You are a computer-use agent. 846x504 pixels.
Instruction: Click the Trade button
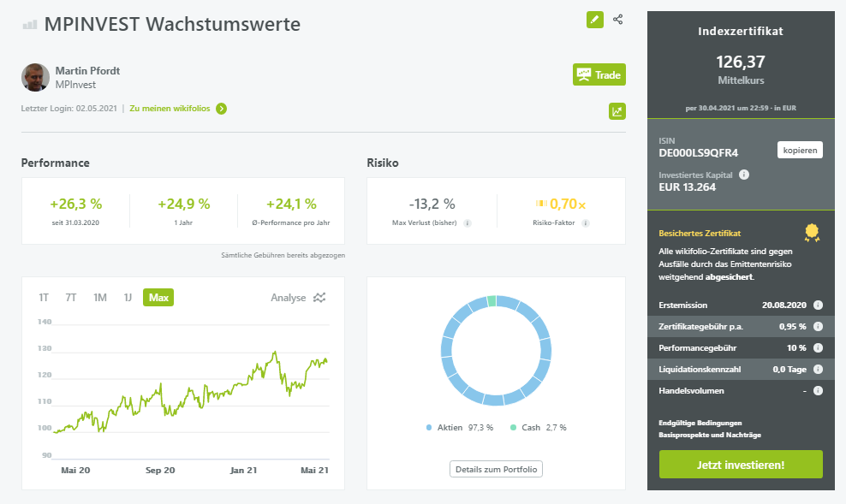tap(599, 75)
